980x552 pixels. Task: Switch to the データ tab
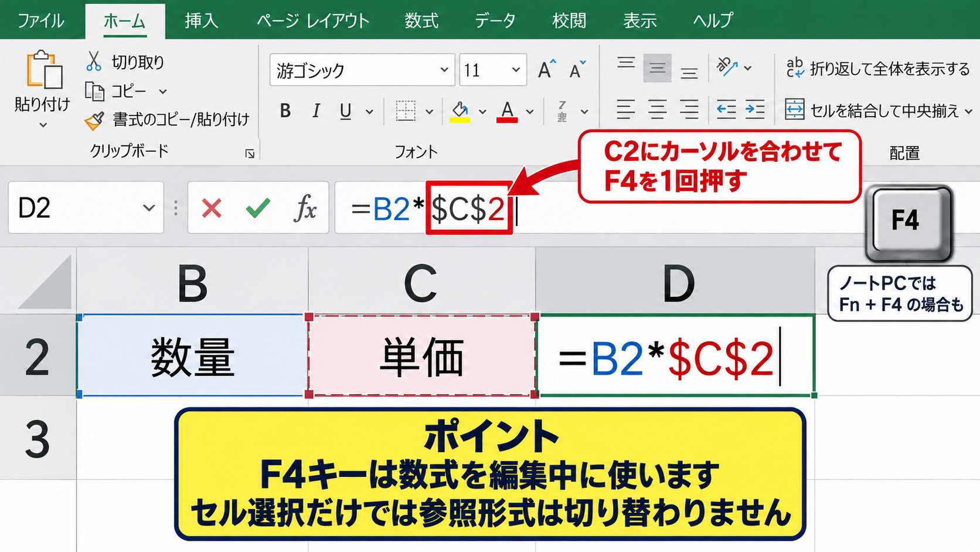click(x=495, y=21)
